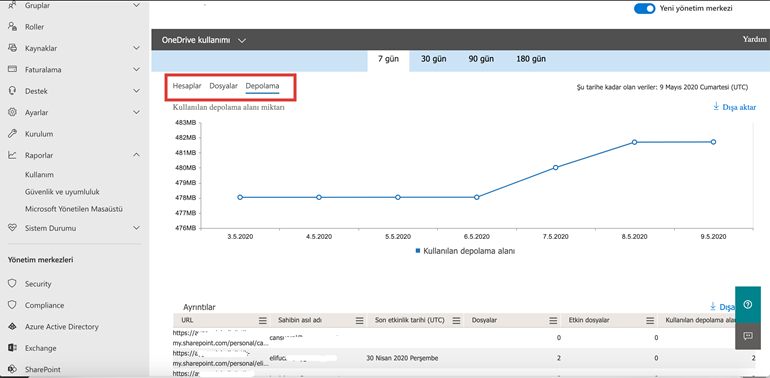Open the Etkin dosyalar column menu icon
Image resolution: width=770 pixels, height=378 pixels.
650,321
